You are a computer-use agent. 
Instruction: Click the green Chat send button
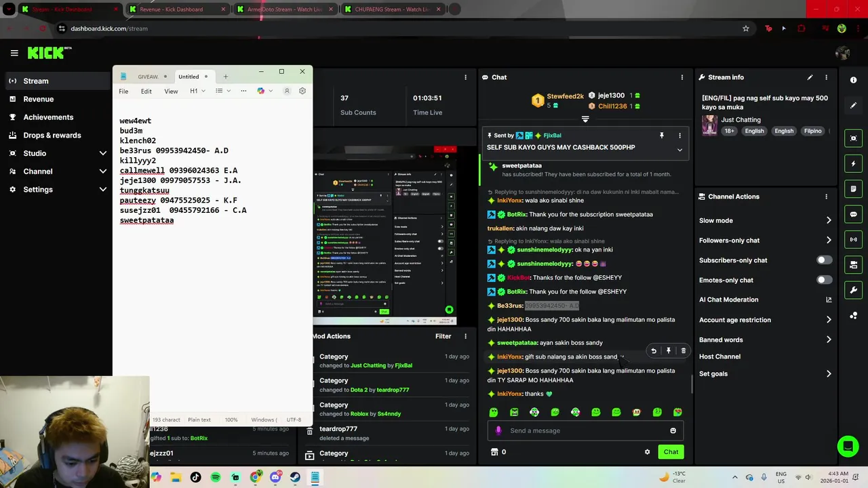click(671, 452)
